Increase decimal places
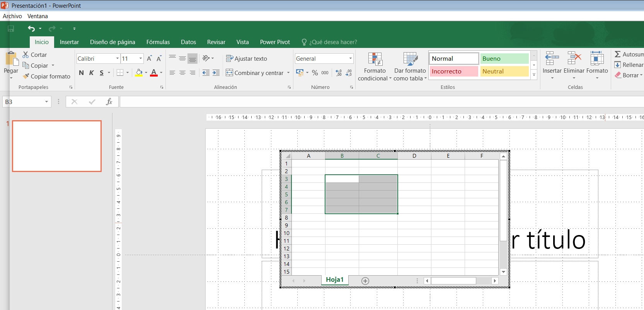This screenshot has height=310, width=644. click(339, 73)
